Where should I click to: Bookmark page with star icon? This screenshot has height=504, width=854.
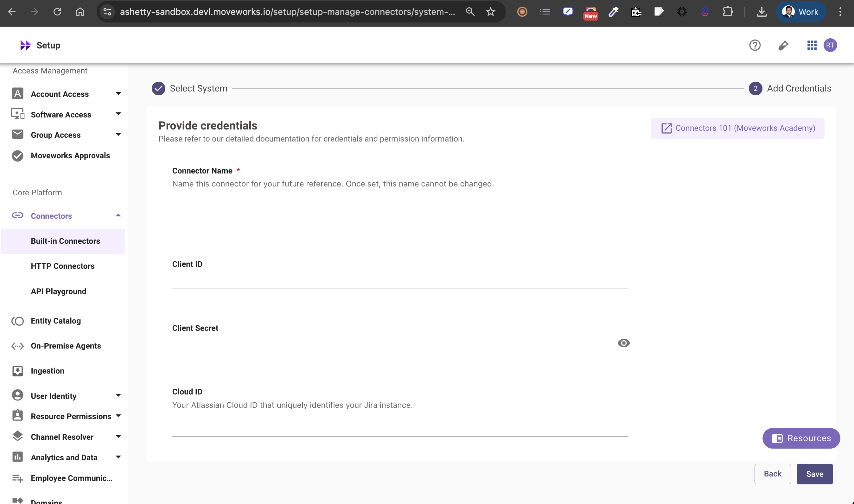point(490,12)
